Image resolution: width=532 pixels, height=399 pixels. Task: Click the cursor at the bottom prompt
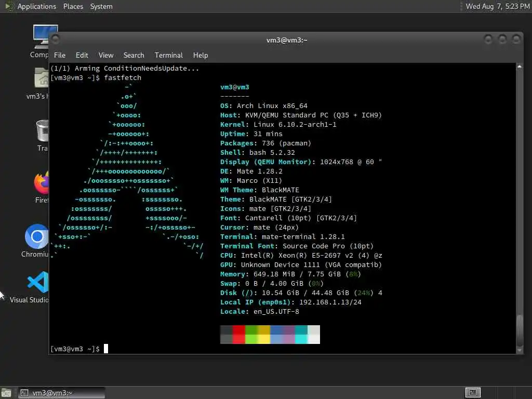(106, 349)
